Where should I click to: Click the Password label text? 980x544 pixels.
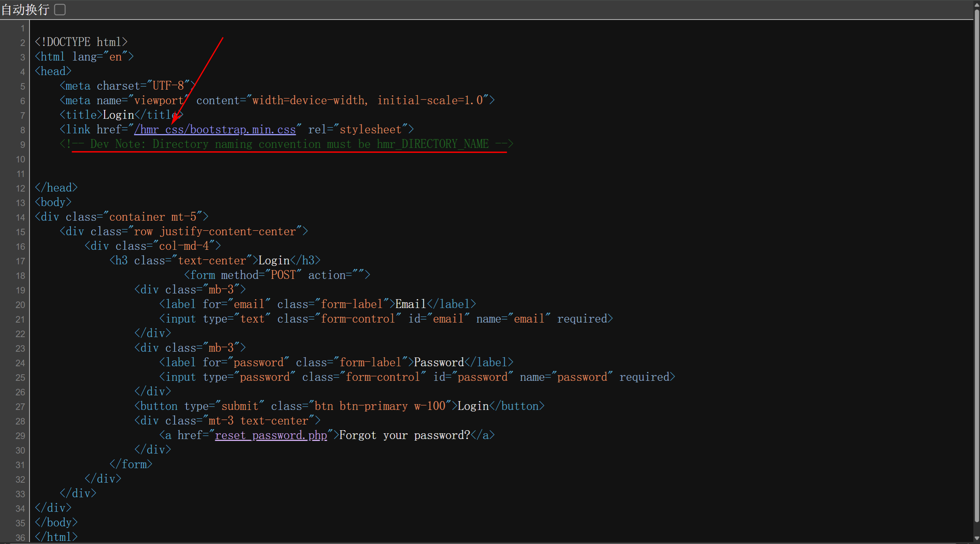[x=438, y=362]
